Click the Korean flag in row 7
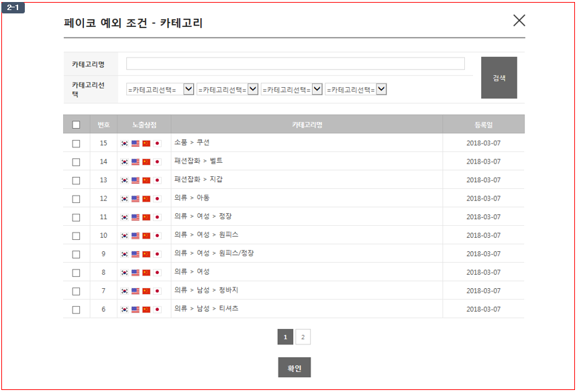This screenshot has width=577, height=392. point(124,291)
